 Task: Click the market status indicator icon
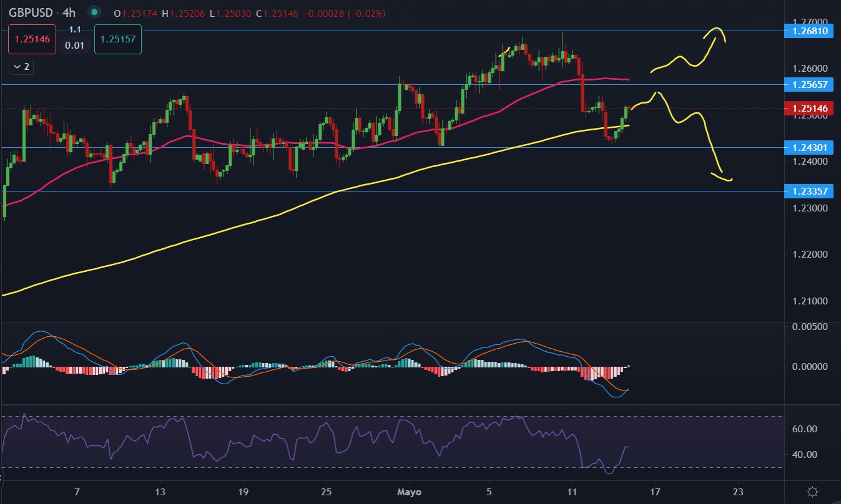tap(94, 12)
